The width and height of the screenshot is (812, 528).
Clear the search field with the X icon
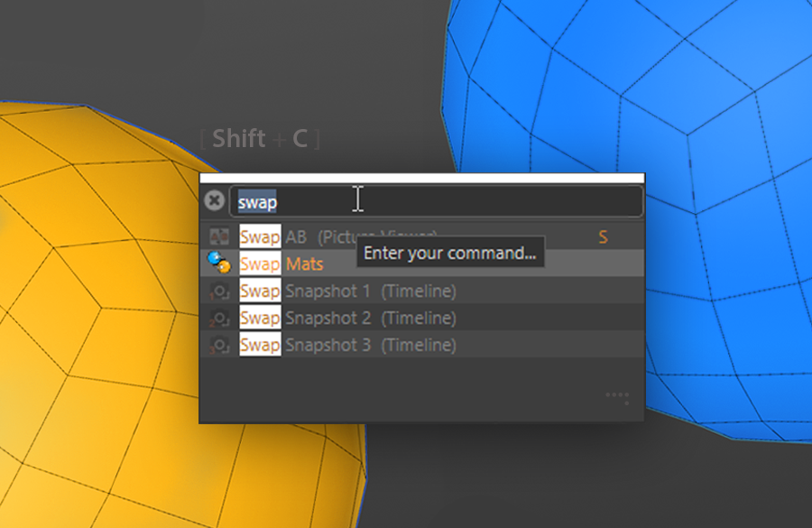(x=214, y=200)
